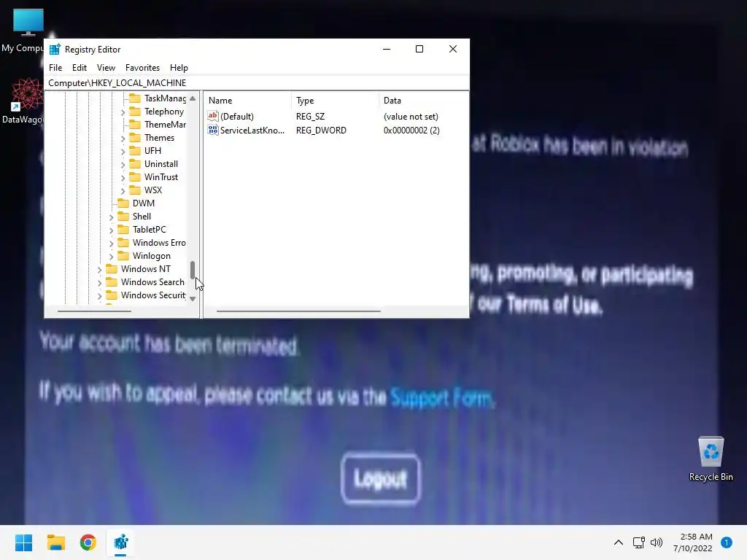747x560 pixels.
Task: Select the Windows Error Reporting key
Action: point(159,243)
